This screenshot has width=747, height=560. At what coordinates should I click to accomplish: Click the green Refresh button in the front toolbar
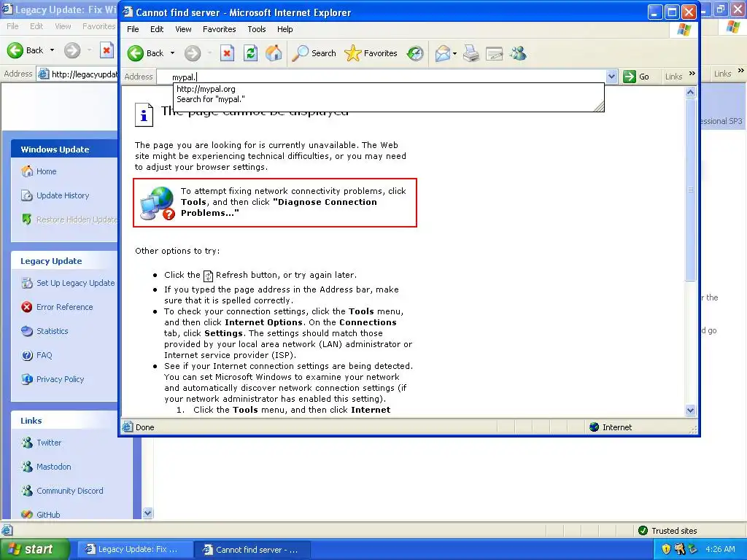251,53
